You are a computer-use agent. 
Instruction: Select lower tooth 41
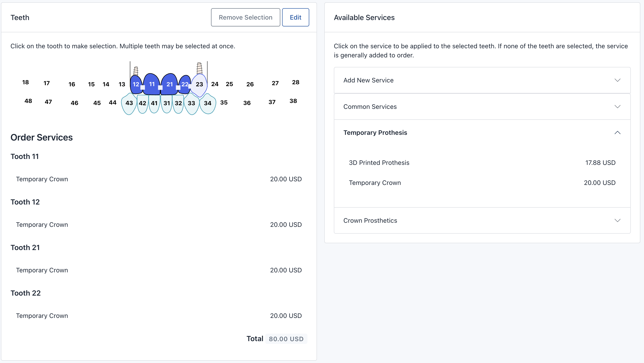coord(154,103)
